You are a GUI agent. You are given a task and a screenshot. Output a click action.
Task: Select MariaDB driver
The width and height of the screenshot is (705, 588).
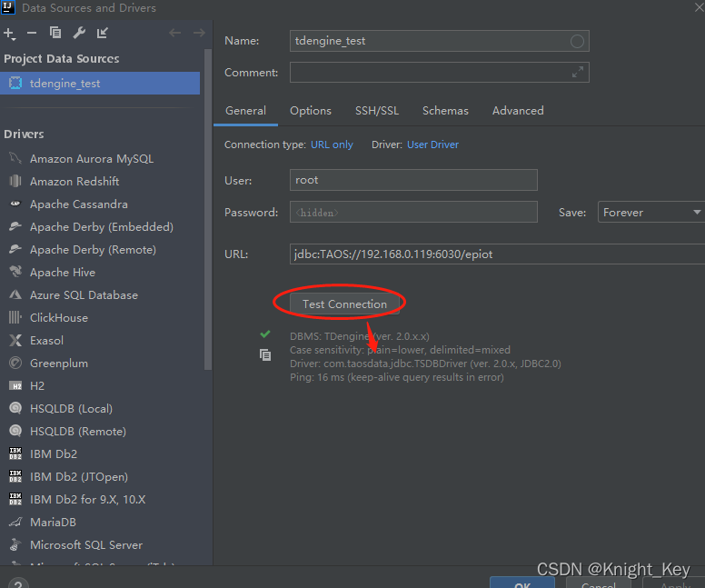(53, 523)
